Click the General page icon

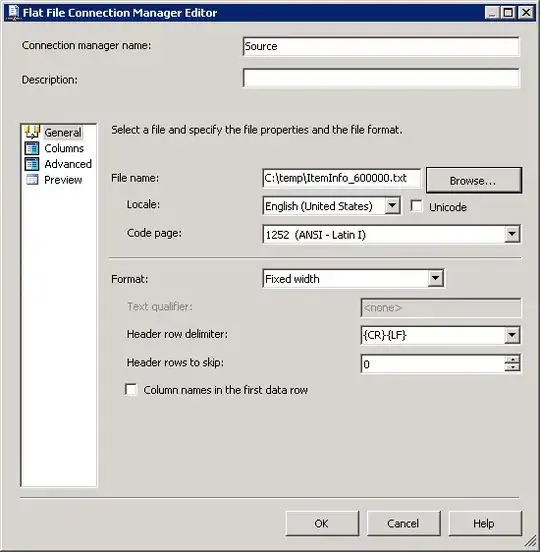tap(32, 132)
